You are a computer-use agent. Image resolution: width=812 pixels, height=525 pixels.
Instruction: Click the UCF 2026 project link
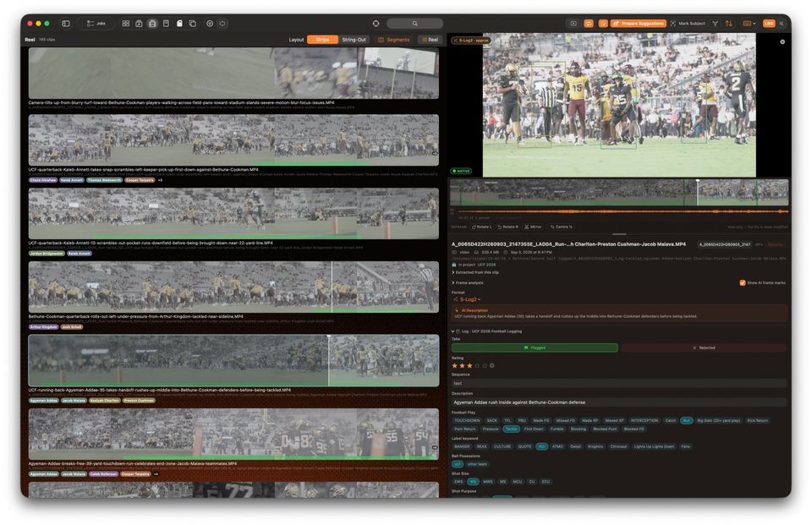tap(486, 265)
